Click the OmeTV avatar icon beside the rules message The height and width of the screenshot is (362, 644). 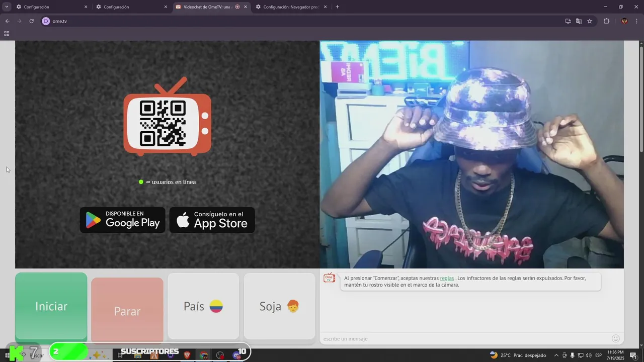click(x=330, y=278)
